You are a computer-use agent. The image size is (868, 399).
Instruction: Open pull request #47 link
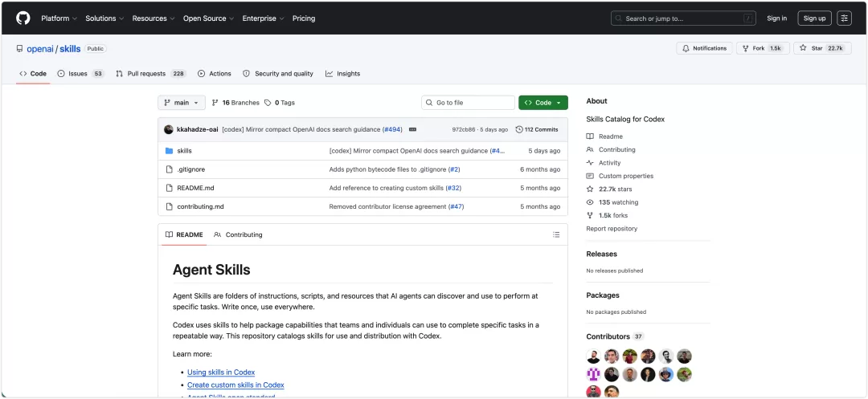[x=457, y=206]
